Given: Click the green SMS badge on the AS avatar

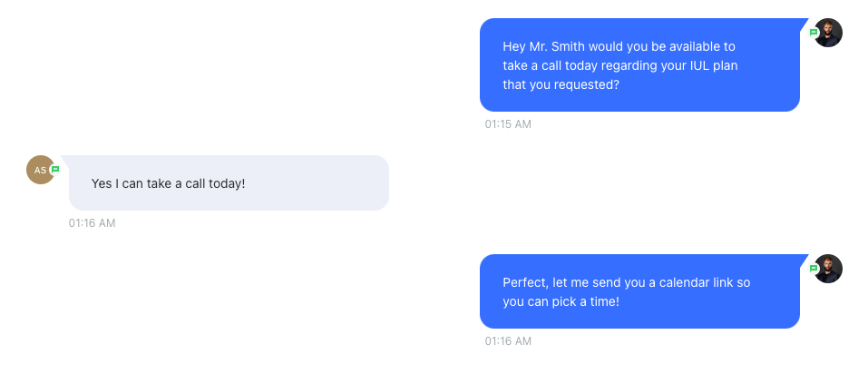Looking at the screenshot, I should coord(54,170).
